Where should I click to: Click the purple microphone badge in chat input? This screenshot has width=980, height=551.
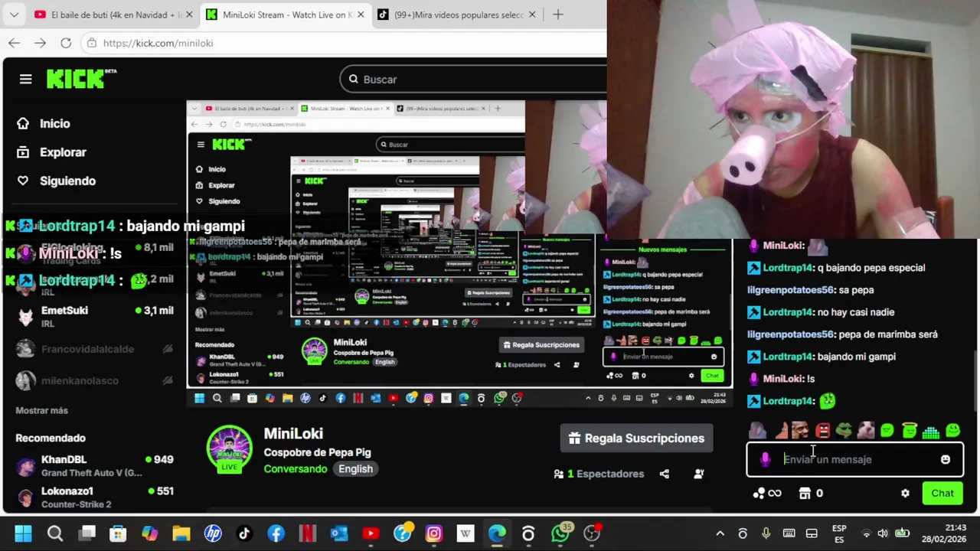point(765,459)
